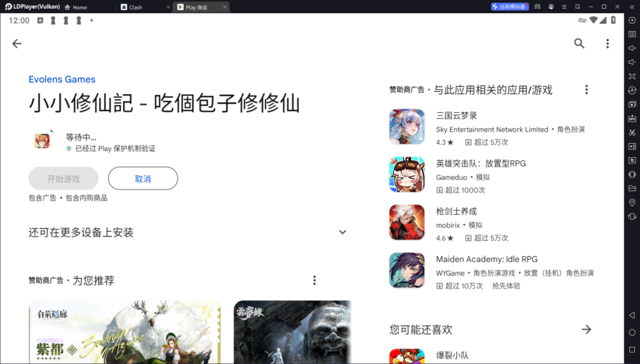Increase volume with sidebar icon
This screenshot has height=364, width=640.
632,48
